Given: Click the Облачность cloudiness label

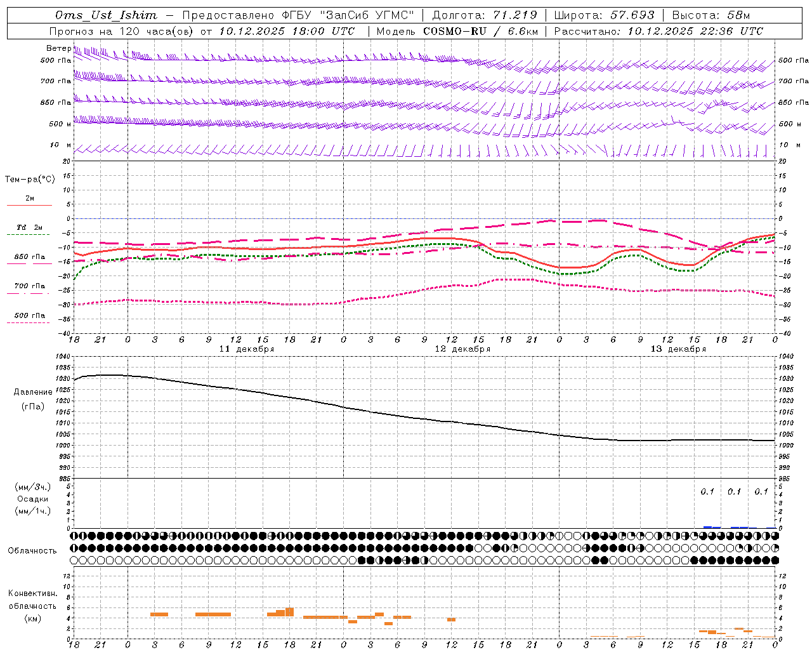Looking at the screenshot, I should point(32,550).
